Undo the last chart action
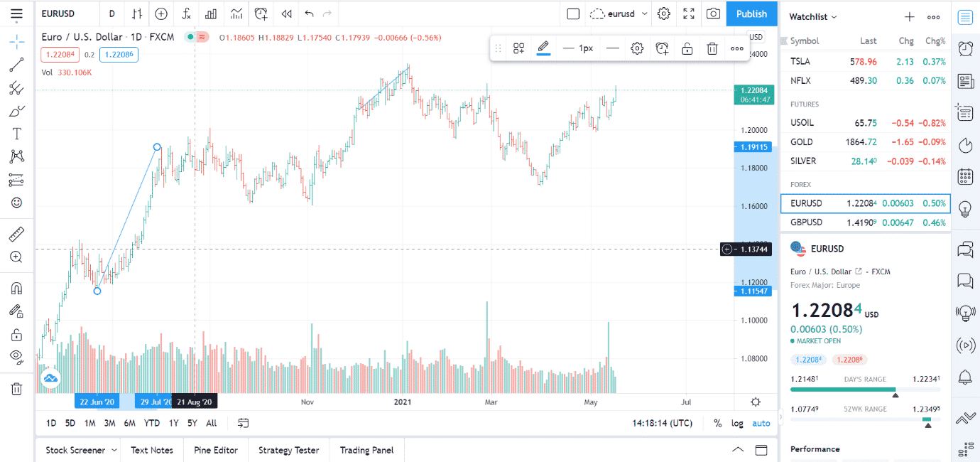Screen dimensions: 980x462 click(309, 14)
